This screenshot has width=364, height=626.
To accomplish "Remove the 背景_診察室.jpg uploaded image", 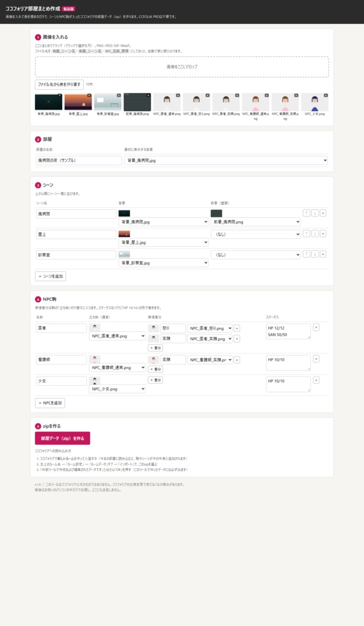I will [119, 95].
